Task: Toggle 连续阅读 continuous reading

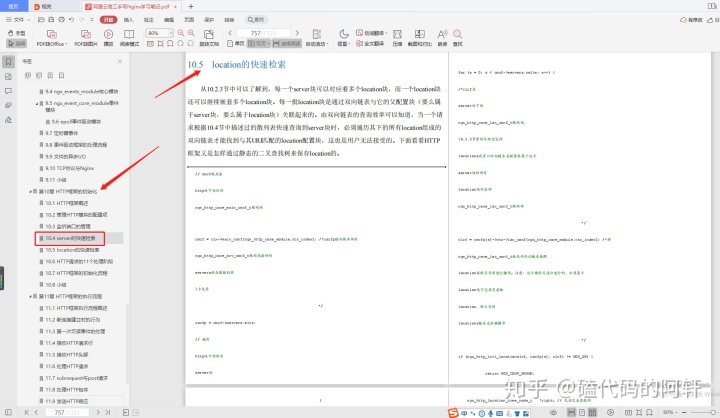Action: [x=287, y=44]
